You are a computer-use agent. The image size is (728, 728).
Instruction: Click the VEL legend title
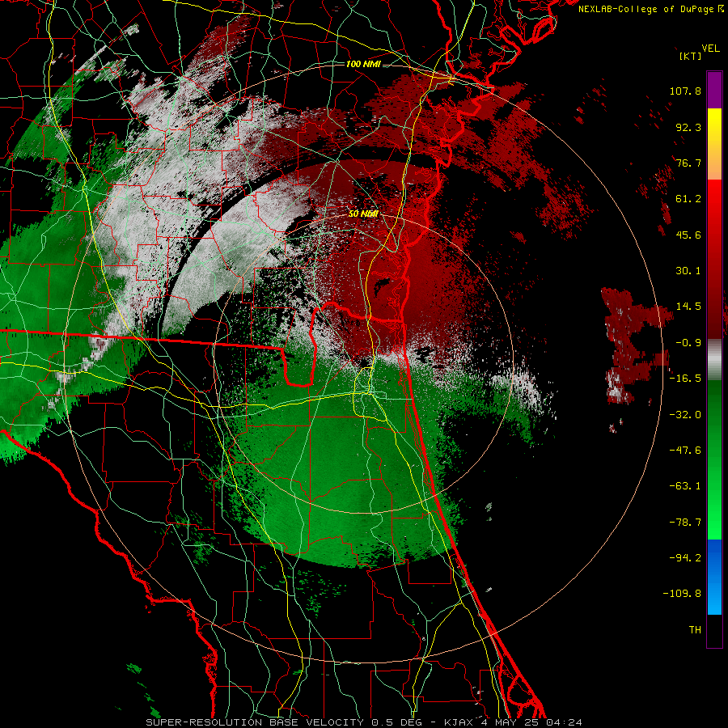[x=710, y=49]
